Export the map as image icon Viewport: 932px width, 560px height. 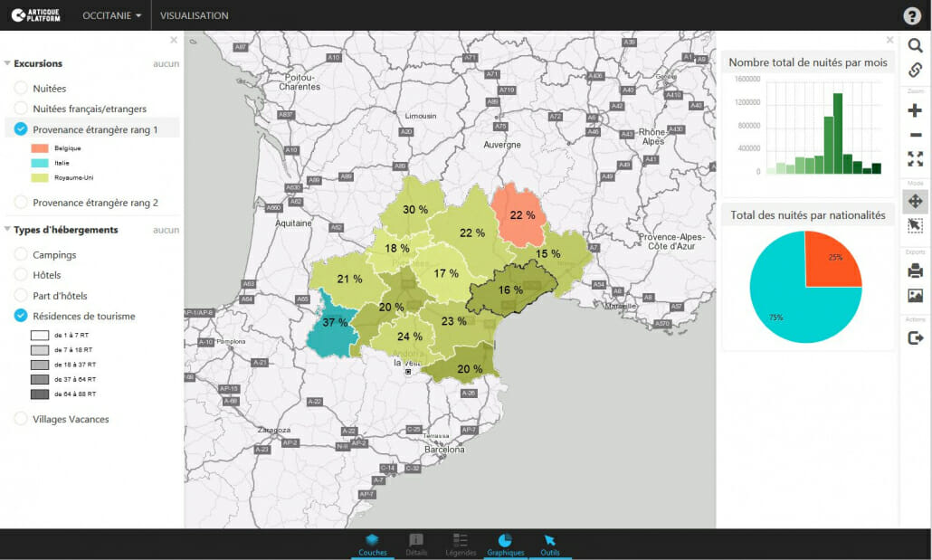(x=916, y=295)
